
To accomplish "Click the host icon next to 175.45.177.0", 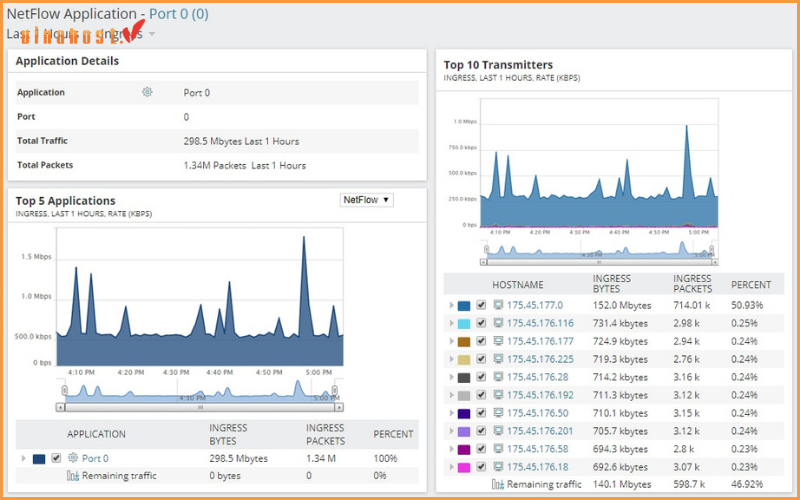I will (498, 305).
